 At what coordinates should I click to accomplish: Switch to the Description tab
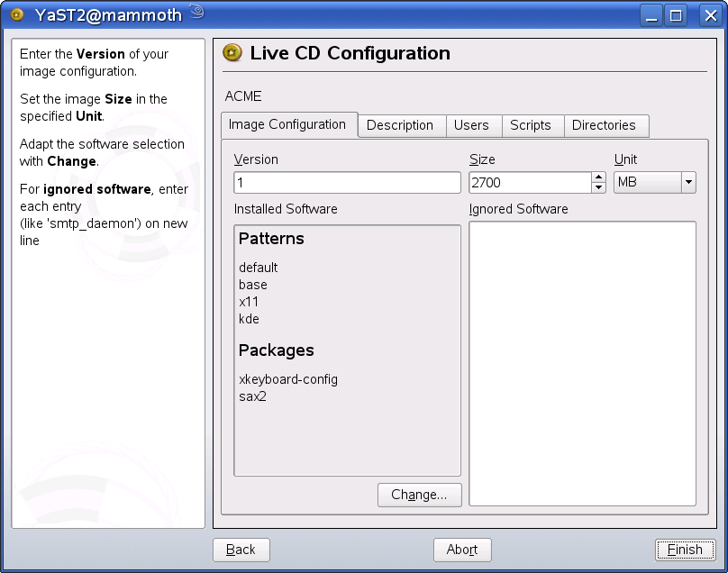coord(400,126)
